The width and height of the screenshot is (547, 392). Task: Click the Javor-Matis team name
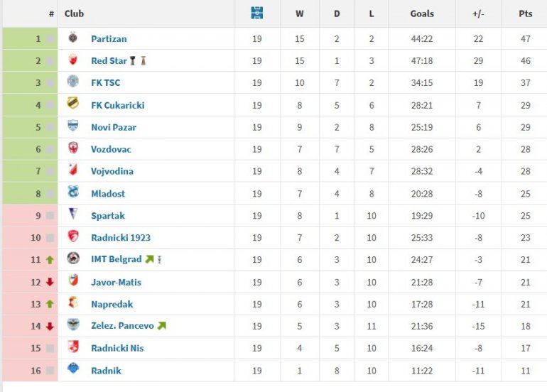point(116,282)
